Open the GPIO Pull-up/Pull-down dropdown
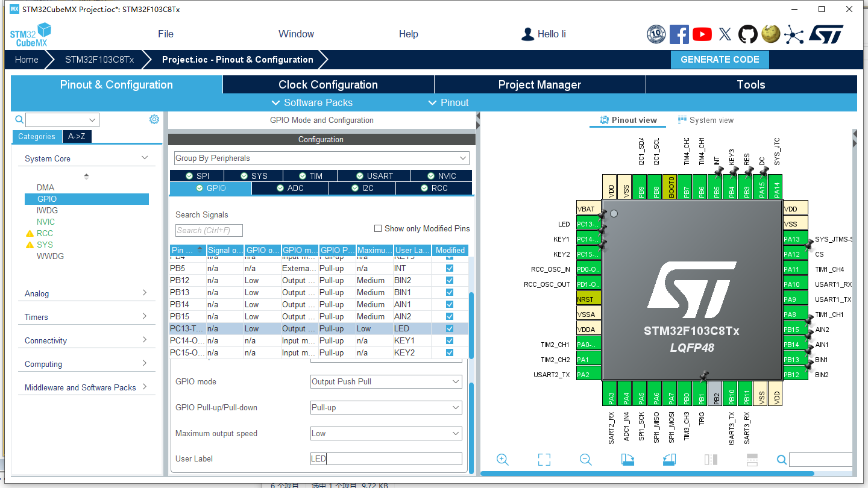This screenshot has height=488, width=868. 386,407
